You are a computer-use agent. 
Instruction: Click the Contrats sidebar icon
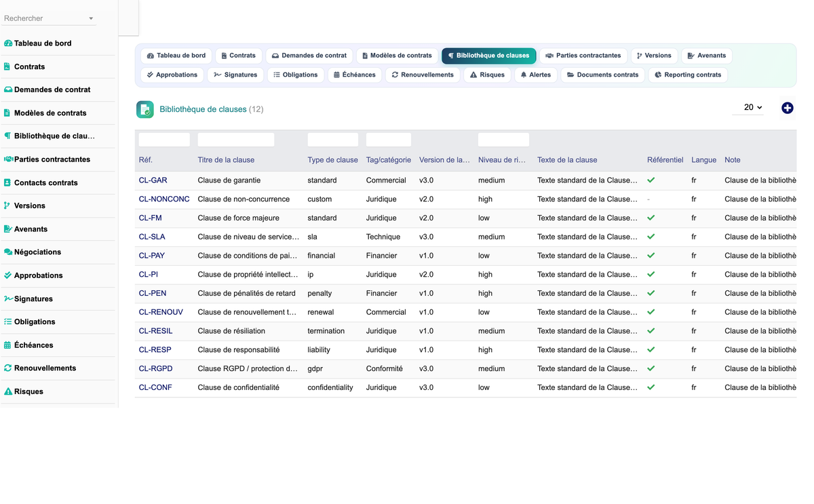pyautogui.click(x=7, y=66)
